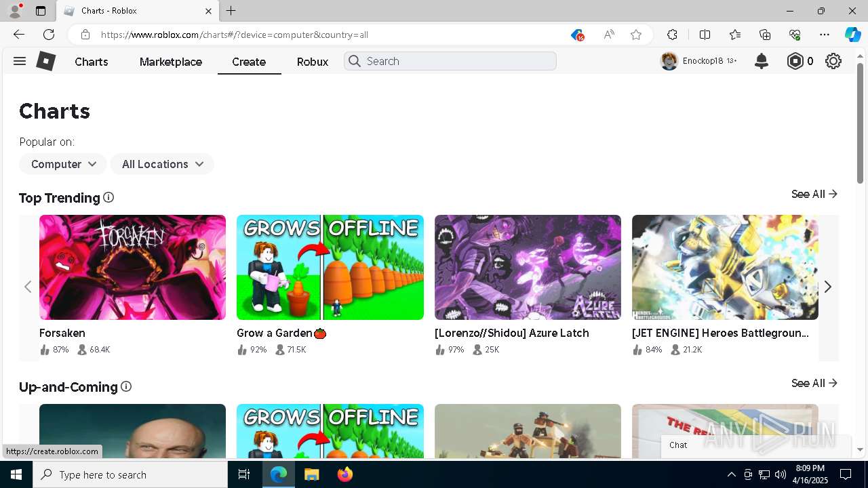Open the Forsaken game thumbnail

pos(132,267)
